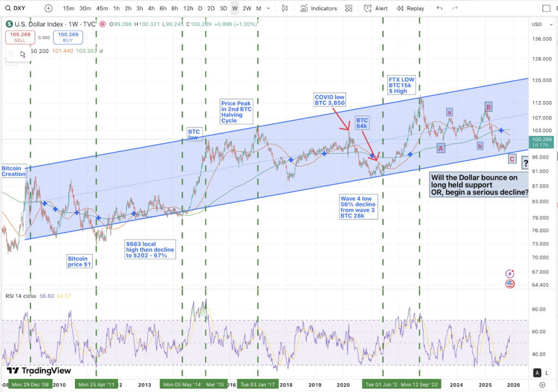Open the USD currency dropdown
This screenshot has height=392, width=558.
[540, 25]
